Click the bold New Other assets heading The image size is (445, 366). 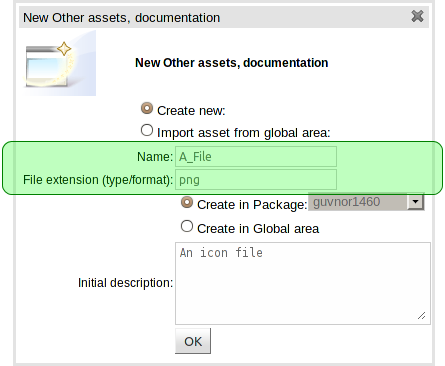(x=232, y=63)
